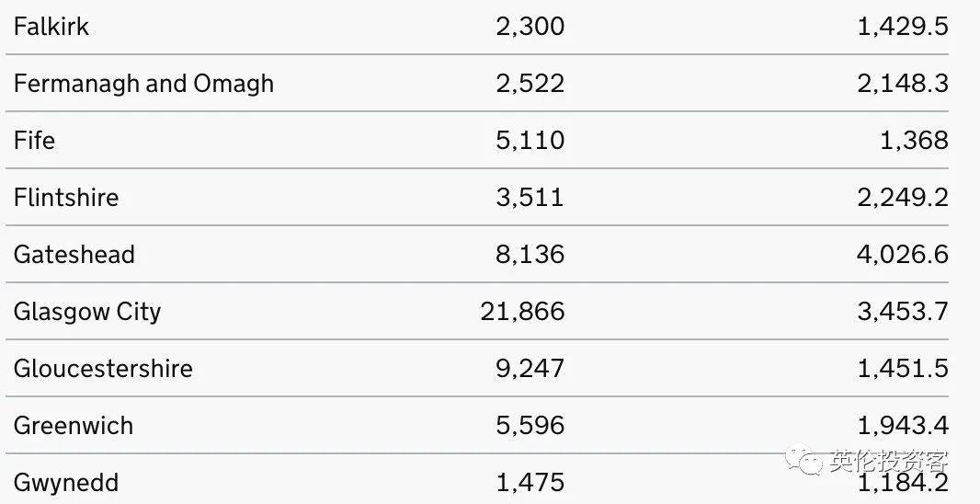Select the Fermanagh and Omagh row label
980x504 pixels.
click(x=143, y=83)
